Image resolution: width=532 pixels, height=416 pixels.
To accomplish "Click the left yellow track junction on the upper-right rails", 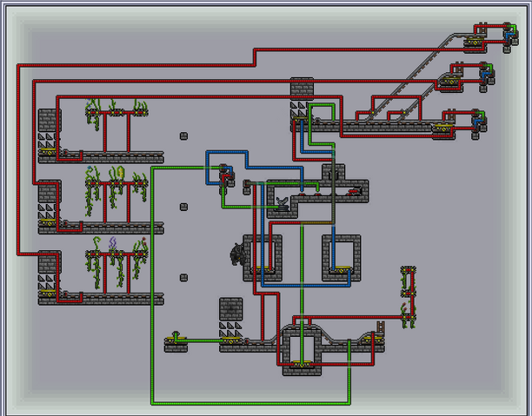I will pyautogui.click(x=373, y=113).
